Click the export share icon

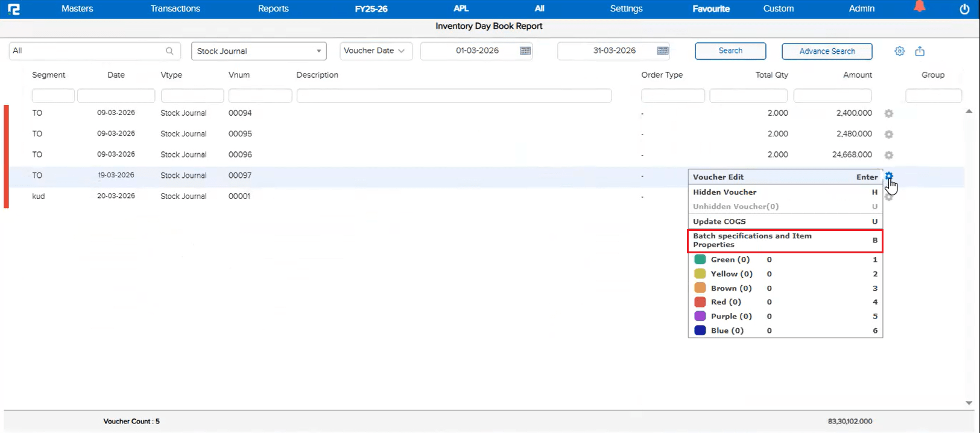(x=920, y=51)
